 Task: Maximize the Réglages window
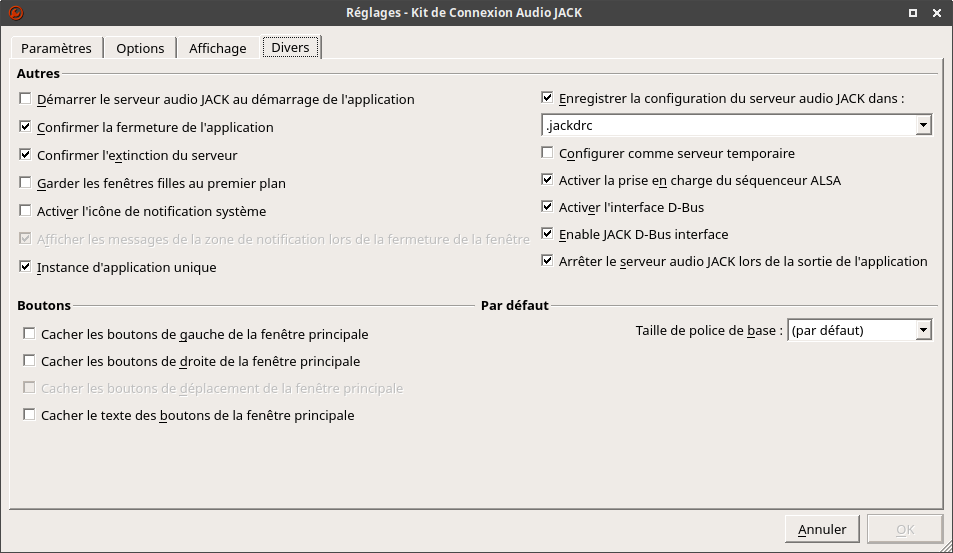tap(912, 13)
